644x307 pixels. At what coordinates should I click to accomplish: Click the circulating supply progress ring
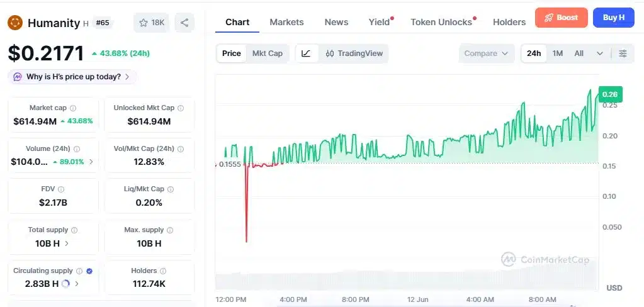tap(65, 284)
